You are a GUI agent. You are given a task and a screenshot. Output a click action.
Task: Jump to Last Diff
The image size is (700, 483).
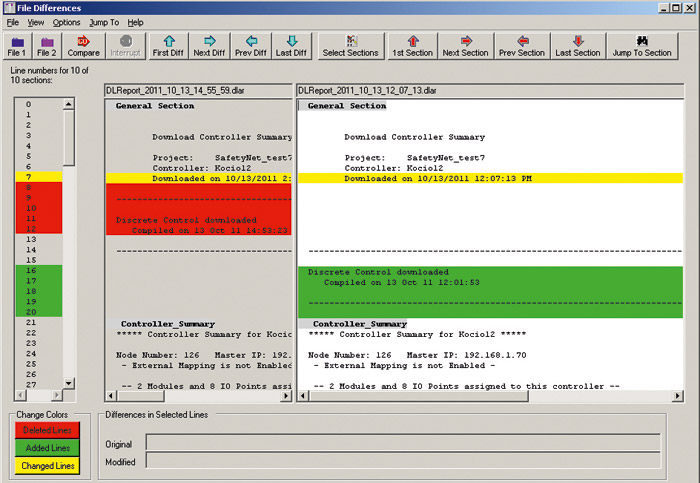(290, 45)
